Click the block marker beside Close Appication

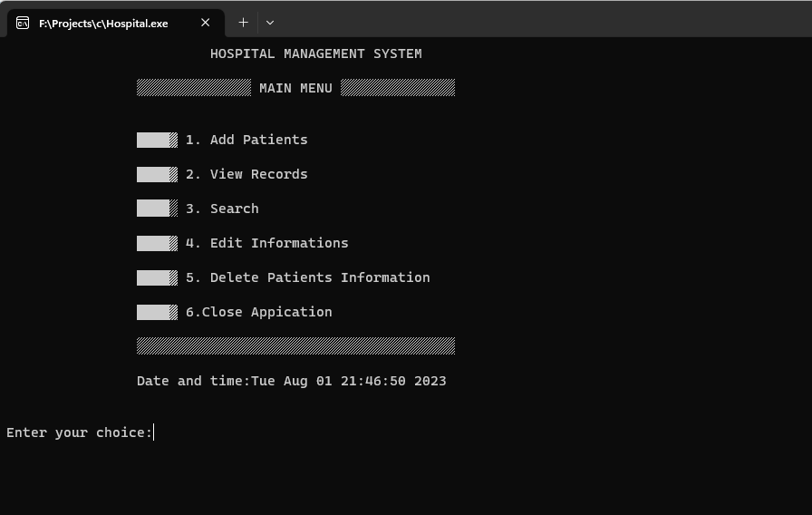pyautogui.click(x=157, y=312)
